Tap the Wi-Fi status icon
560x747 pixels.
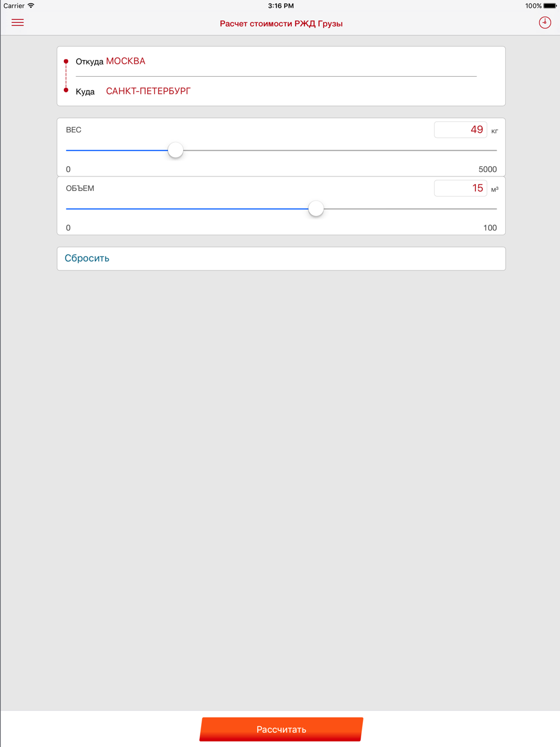(31, 6)
